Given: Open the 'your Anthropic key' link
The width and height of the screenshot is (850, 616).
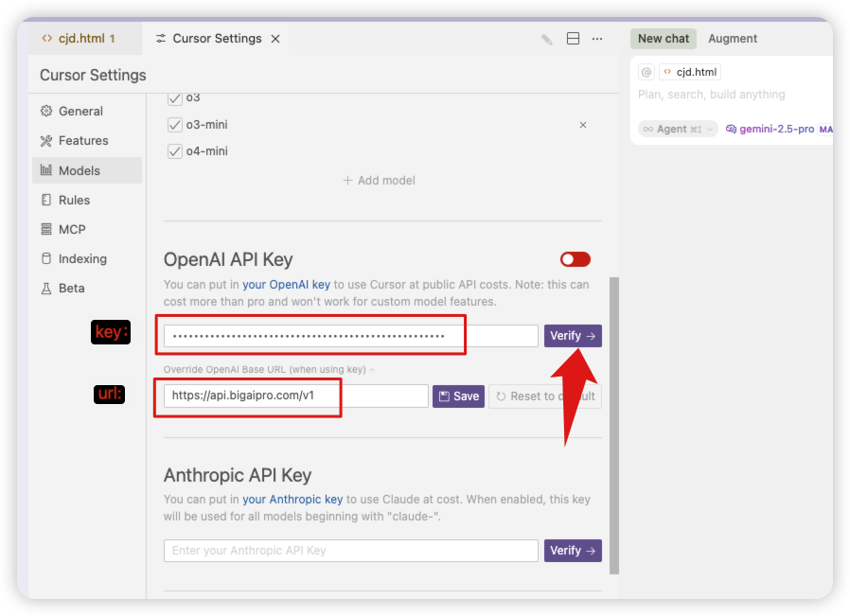Looking at the screenshot, I should [x=292, y=499].
